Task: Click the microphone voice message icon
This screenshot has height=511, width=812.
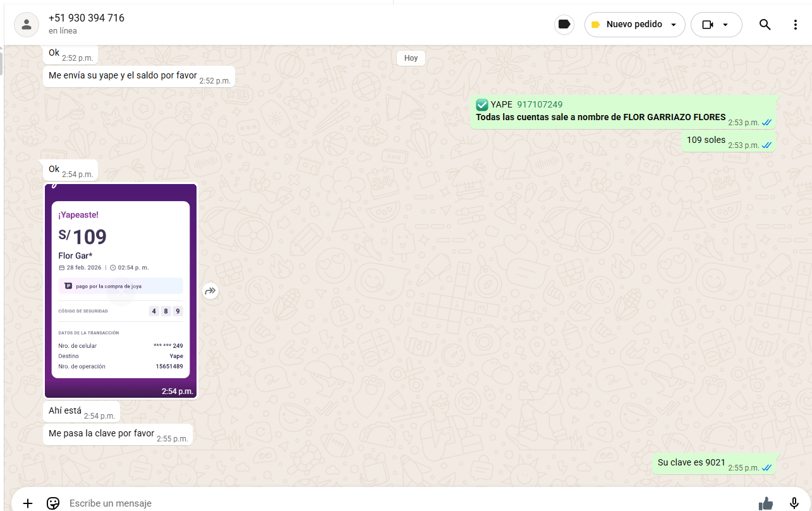Action: pos(794,503)
